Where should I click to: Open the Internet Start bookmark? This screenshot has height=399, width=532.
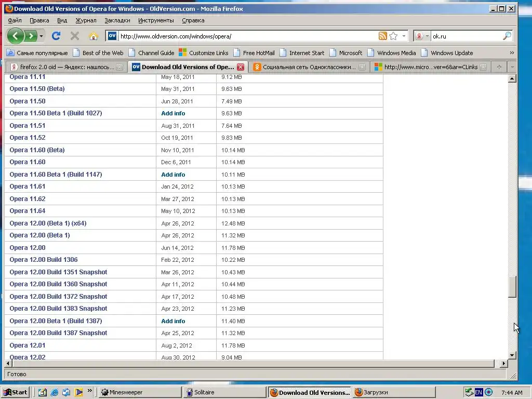pos(302,53)
